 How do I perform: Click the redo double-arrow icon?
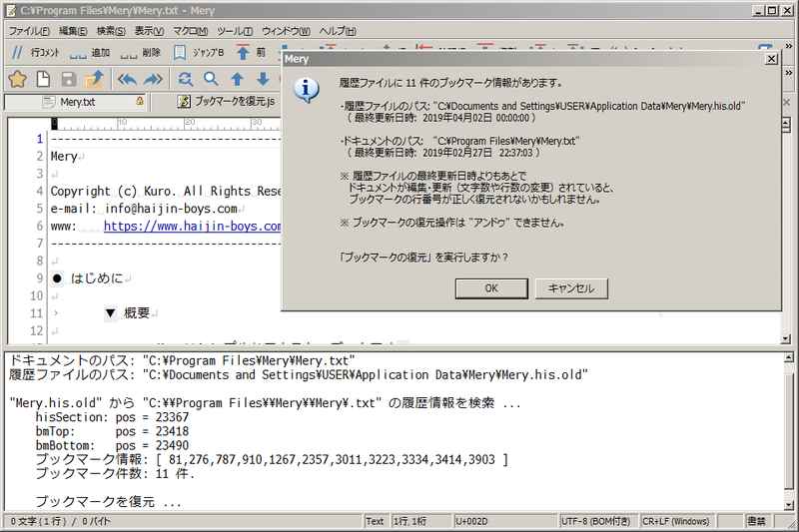click(x=153, y=79)
